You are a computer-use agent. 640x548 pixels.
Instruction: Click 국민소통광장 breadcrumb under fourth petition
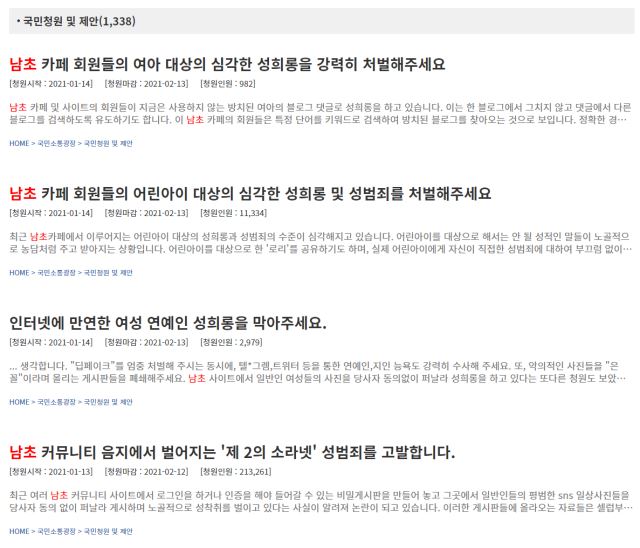[x=57, y=531]
